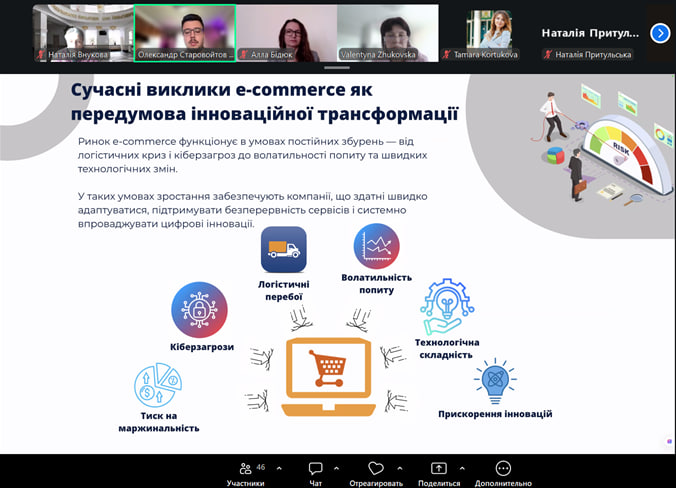This screenshot has width=676, height=488.
Task: Open the Участники participants panel
Action: click(245, 470)
